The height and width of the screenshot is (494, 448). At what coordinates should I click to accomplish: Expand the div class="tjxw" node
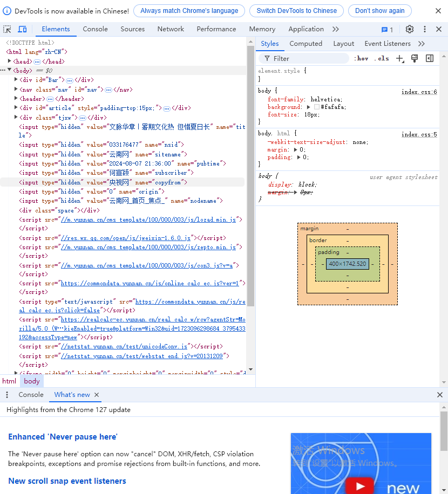[16, 117]
